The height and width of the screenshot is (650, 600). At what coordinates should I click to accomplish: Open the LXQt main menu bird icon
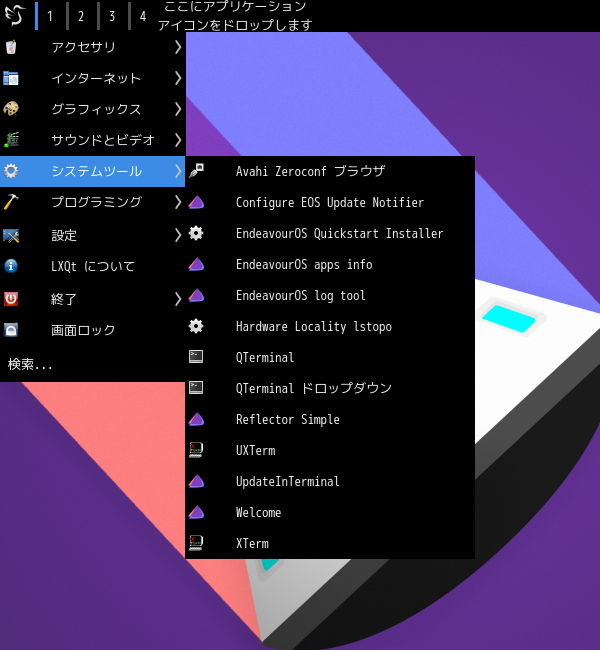point(15,15)
